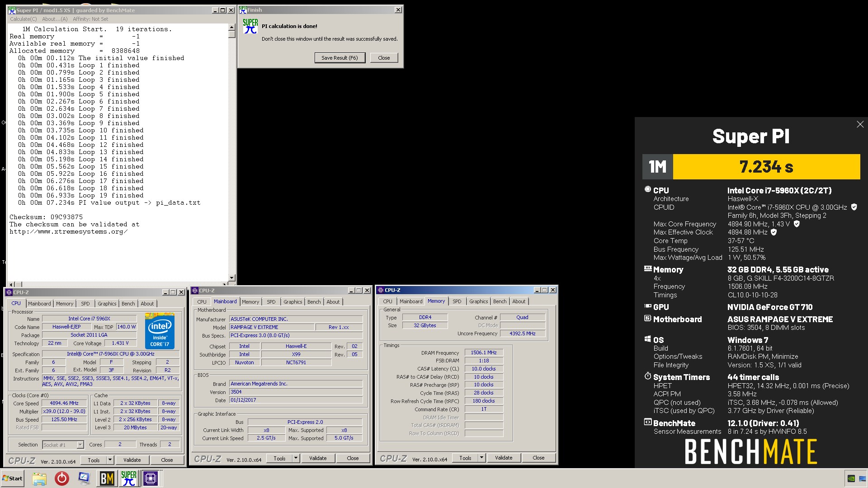The image size is (868, 488).
Task: Click the verified shield next to CPUID
Action: (x=854, y=207)
